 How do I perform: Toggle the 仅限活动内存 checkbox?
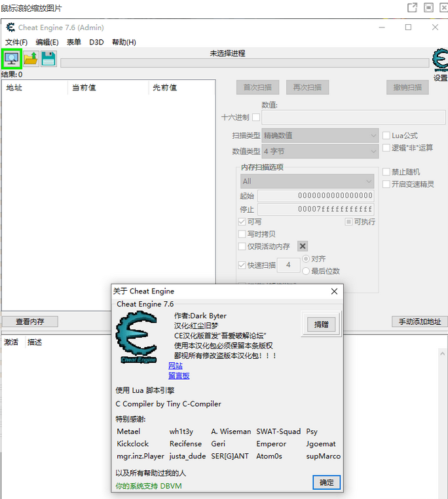point(242,246)
